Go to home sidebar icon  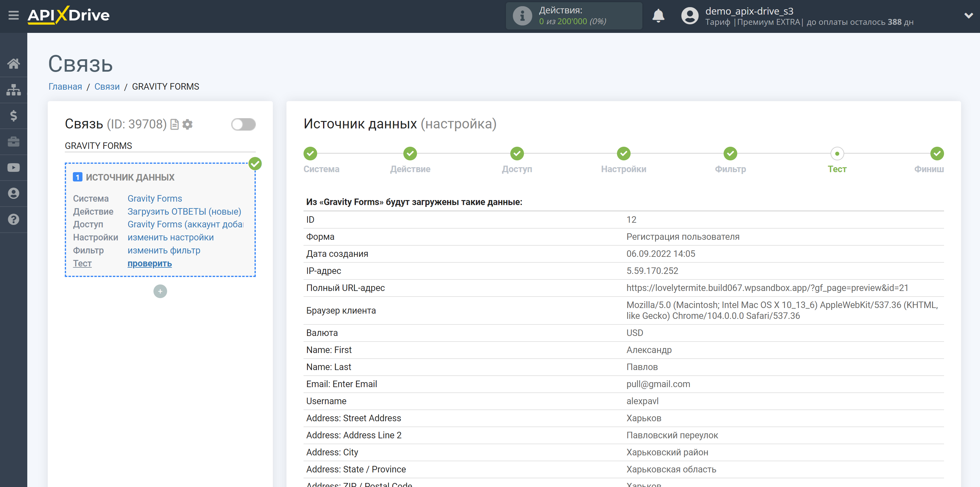point(14,64)
